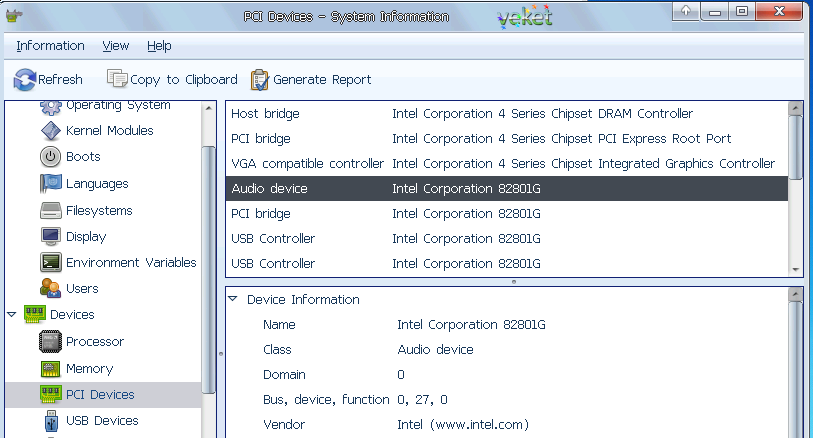Select the PCI bridge 82801G row
This screenshot has height=438, width=813.
point(507,214)
